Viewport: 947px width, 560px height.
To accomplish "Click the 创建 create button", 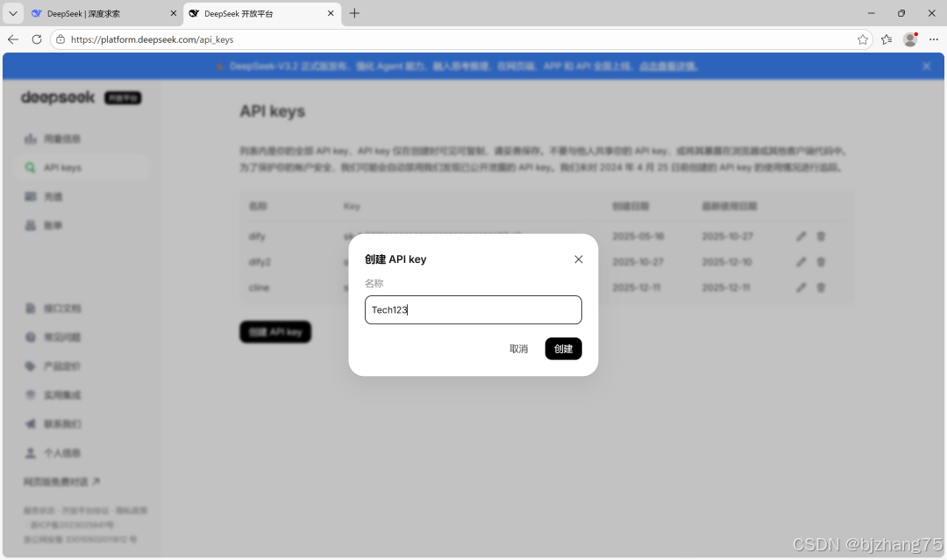I will coord(563,349).
